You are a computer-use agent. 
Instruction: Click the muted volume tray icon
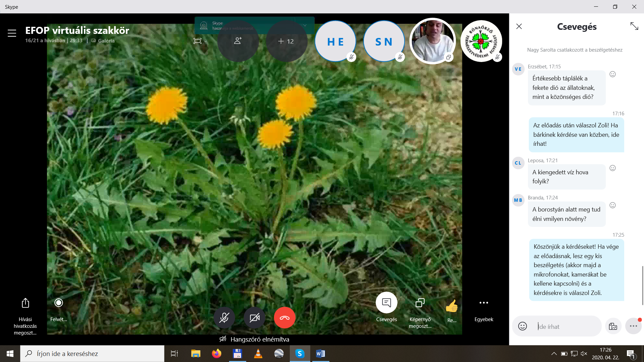[584, 354]
